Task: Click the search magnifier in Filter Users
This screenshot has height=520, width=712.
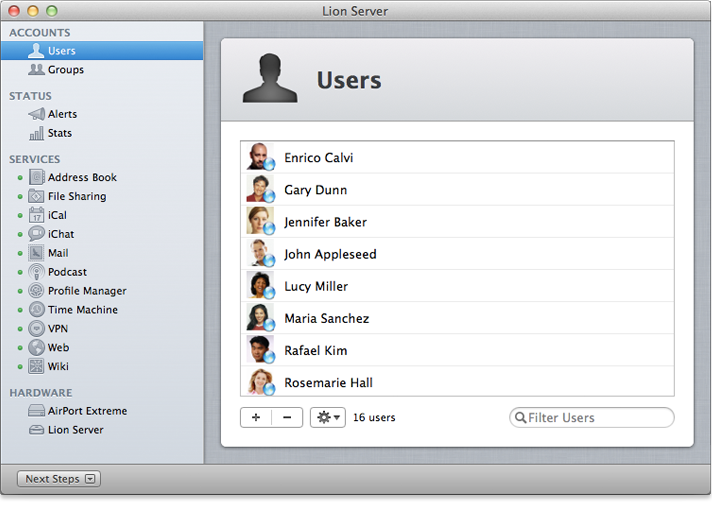Action: click(520, 418)
